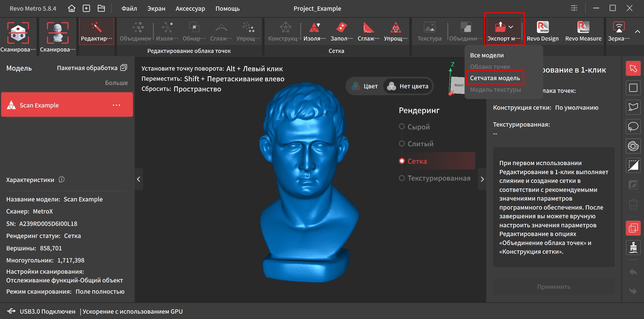This screenshot has width=644, height=319.
Task: Open Scan Example three-dot options
Action: click(116, 105)
